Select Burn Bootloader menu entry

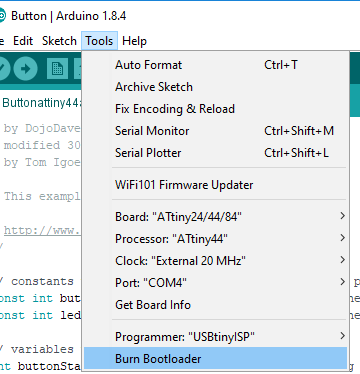(215, 359)
